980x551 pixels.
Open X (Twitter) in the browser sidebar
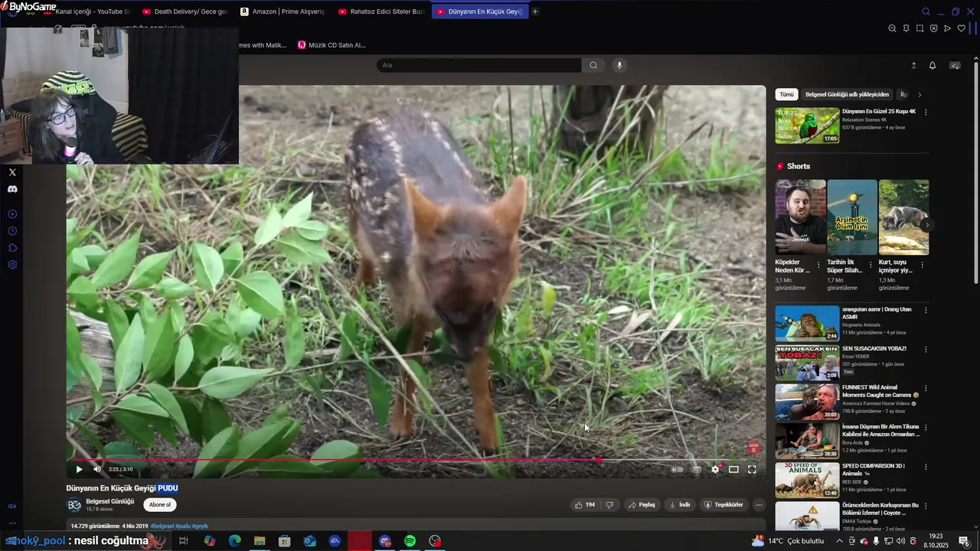coord(12,172)
